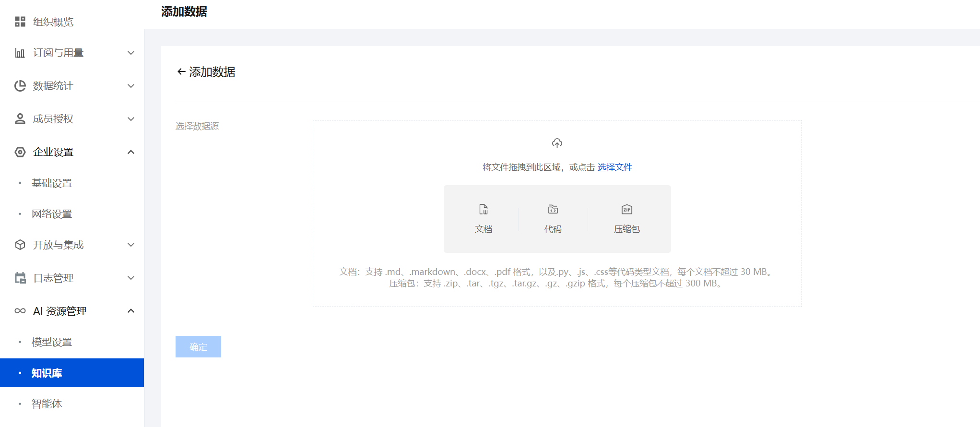Click the 添加数据 page header title
The width and height of the screenshot is (980, 427).
(184, 12)
